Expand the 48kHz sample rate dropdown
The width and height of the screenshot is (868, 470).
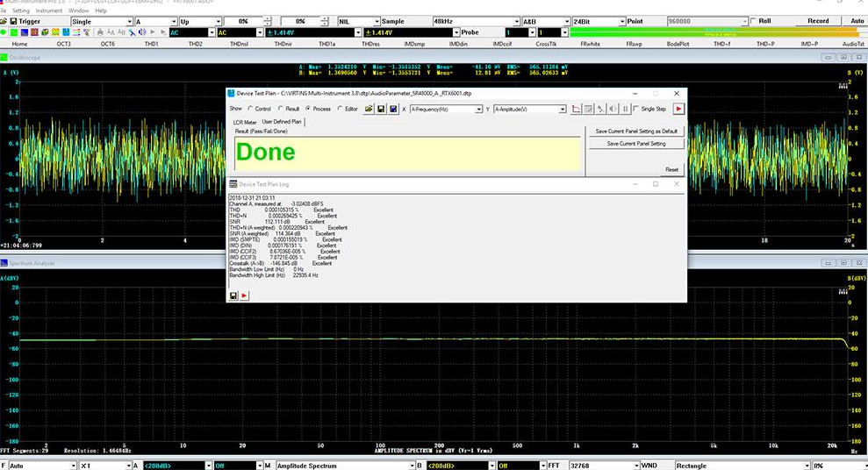click(x=448, y=21)
